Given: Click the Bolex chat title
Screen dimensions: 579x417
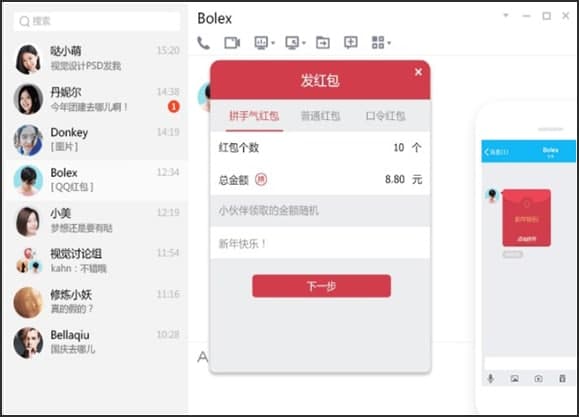Looking at the screenshot, I should pyautogui.click(x=215, y=18).
